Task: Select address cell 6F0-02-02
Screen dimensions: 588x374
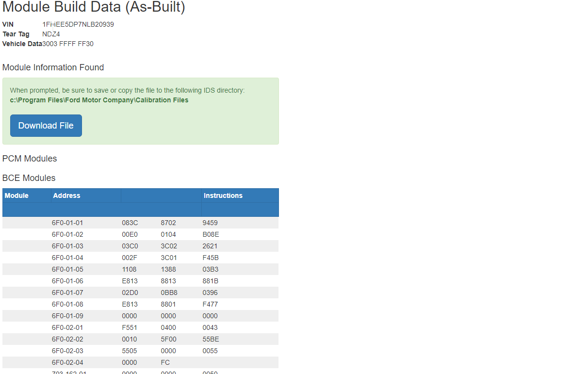Action: [x=67, y=339]
